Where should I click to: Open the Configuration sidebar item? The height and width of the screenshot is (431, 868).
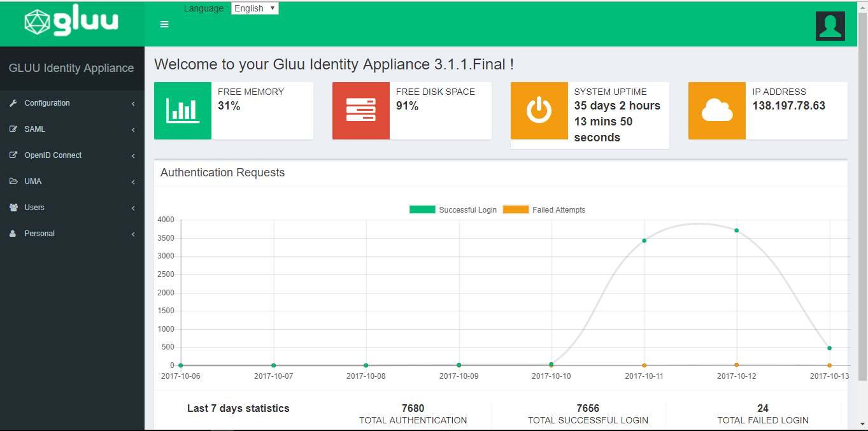point(47,103)
